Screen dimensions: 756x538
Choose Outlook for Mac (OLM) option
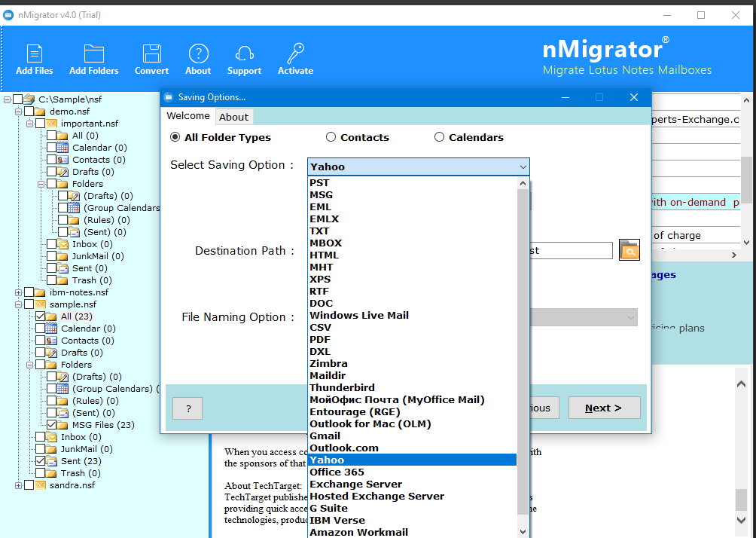pyautogui.click(x=412, y=424)
